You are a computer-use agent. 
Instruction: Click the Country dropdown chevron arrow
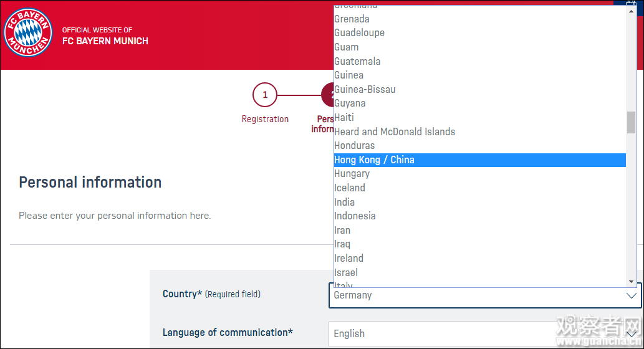[631, 295]
